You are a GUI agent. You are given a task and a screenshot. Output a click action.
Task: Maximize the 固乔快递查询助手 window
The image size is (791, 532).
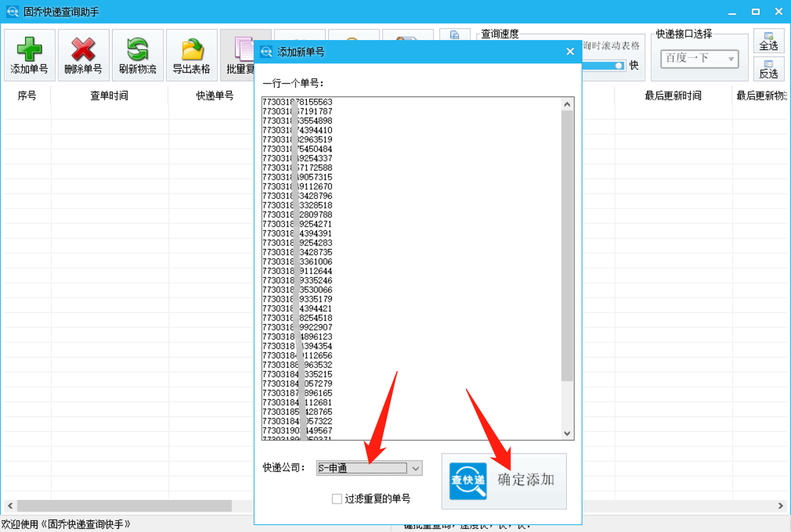point(756,11)
